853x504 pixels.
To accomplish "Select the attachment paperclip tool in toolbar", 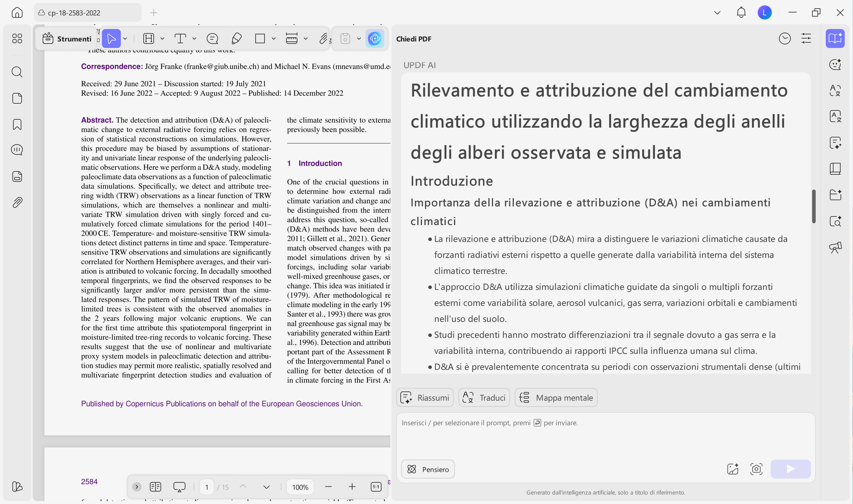I will pyautogui.click(x=323, y=39).
